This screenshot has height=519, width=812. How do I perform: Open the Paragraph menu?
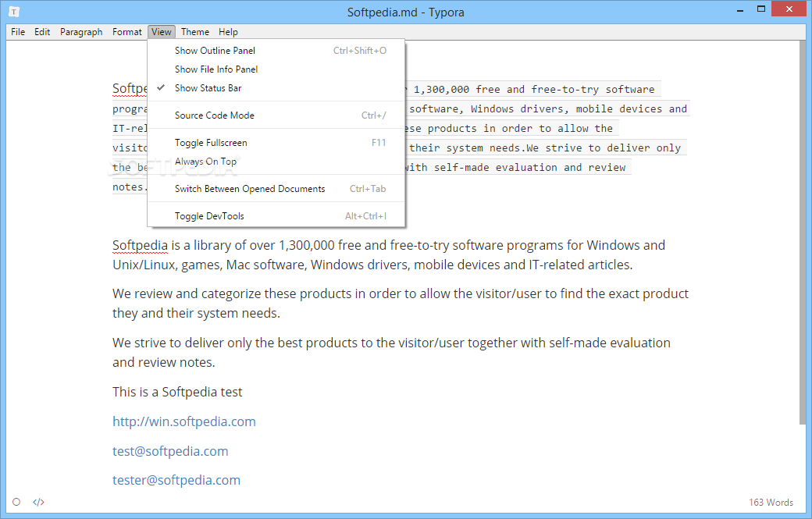click(81, 31)
